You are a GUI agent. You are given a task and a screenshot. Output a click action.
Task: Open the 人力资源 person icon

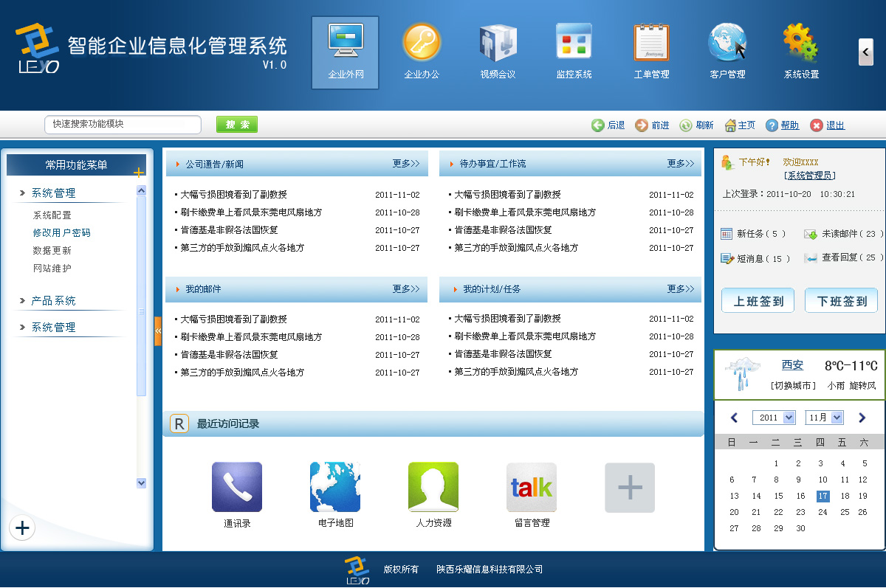(x=433, y=487)
